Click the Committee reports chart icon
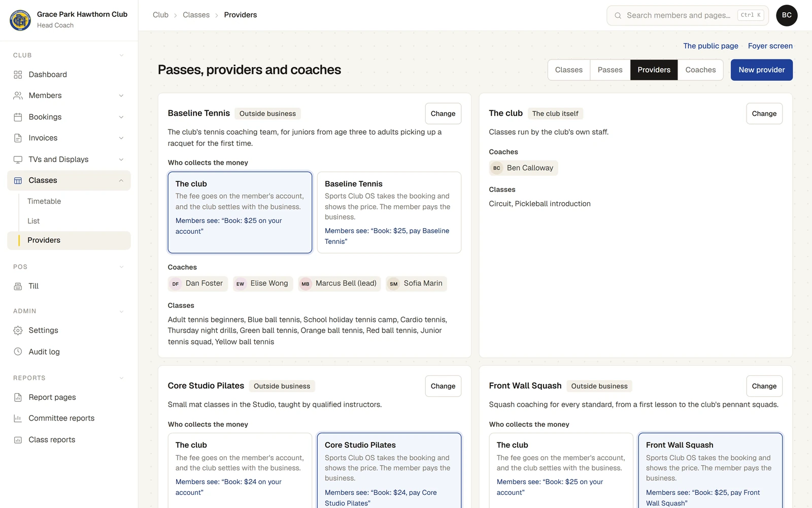 click(x=18, y=418)
